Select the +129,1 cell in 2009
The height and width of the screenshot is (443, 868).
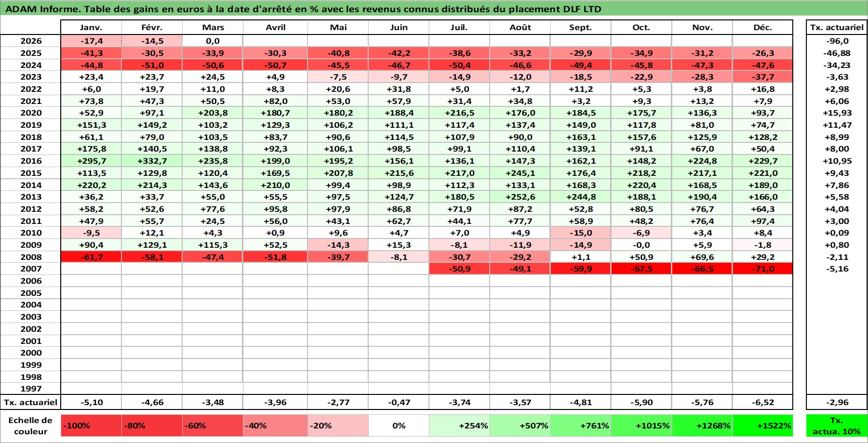152,245
